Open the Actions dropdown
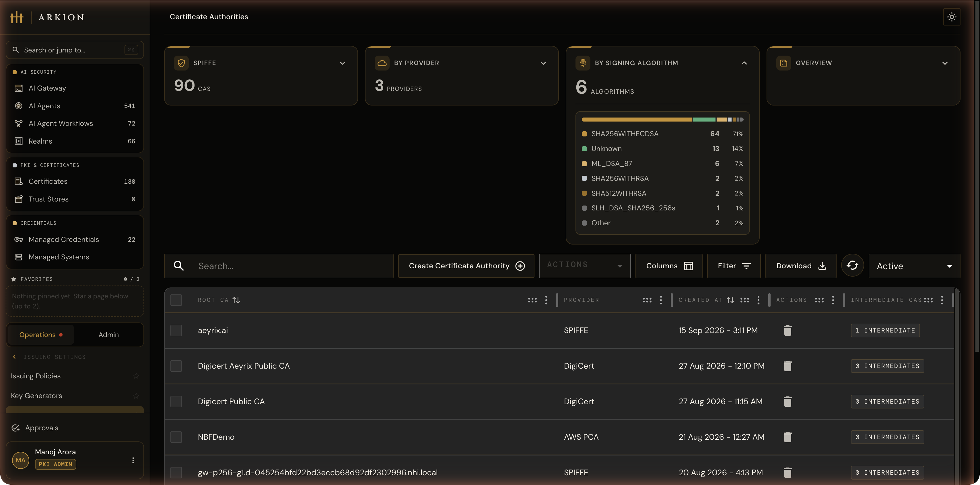This screenshot has width=980, height=485. (x=585, y=266)
